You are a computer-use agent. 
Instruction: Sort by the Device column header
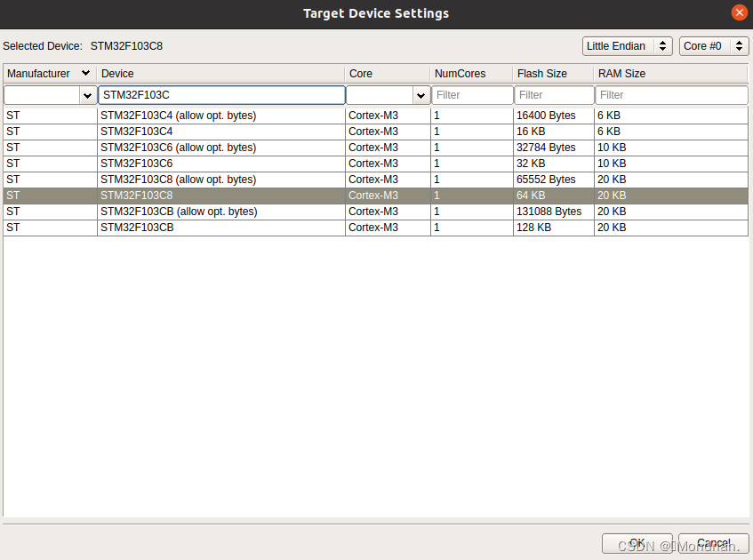tap(220, 74)
